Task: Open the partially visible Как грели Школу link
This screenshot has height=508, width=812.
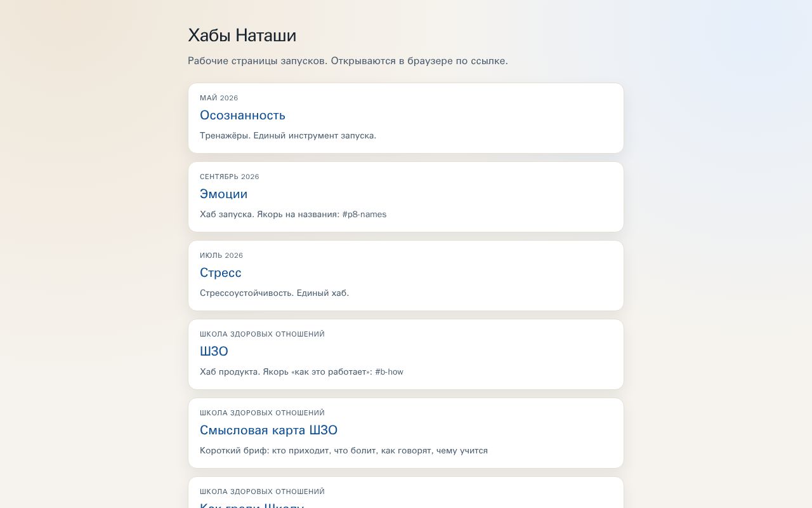Action: 251,505
